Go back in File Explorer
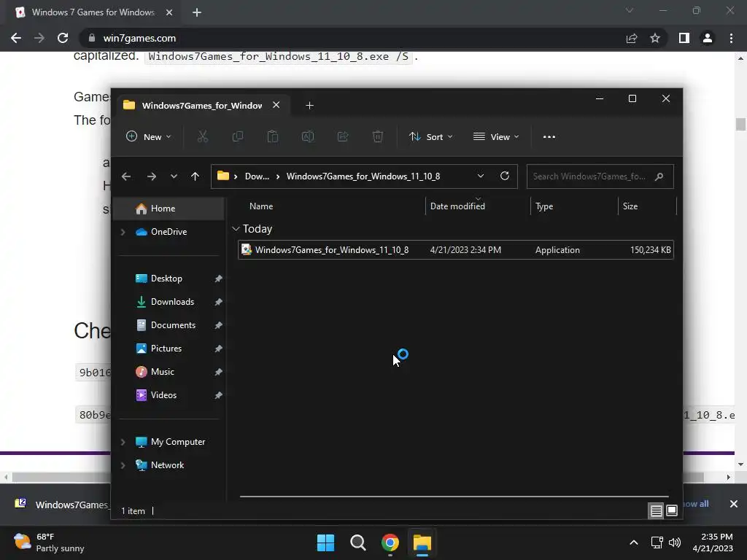Image resolution: width=747 pixels, height=560 pixels. pyautogui.click(x=126, y=176)
